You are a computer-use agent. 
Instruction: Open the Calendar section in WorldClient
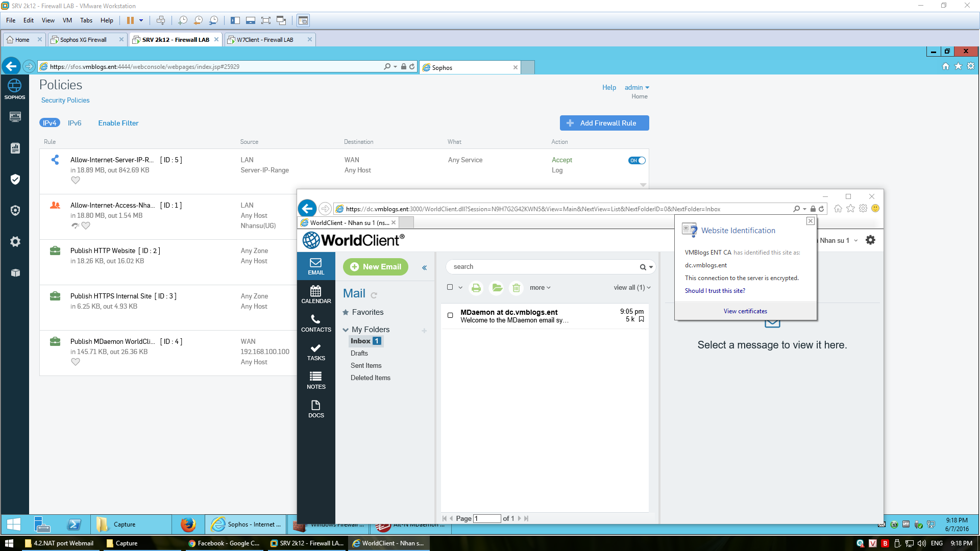point(316,294)
